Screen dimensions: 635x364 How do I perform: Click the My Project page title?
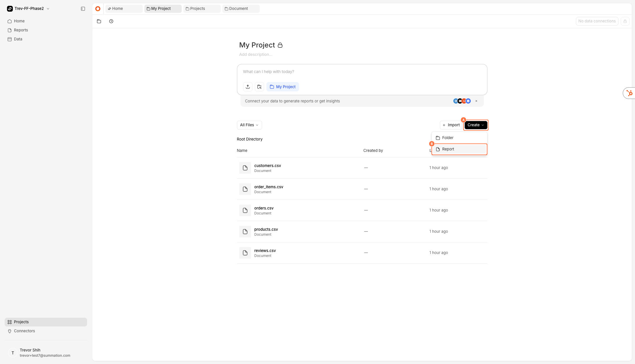click(257, 45)
